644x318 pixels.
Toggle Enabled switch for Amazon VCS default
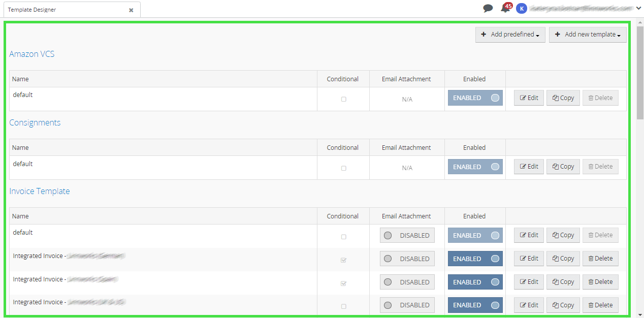(x=475, y=98)
